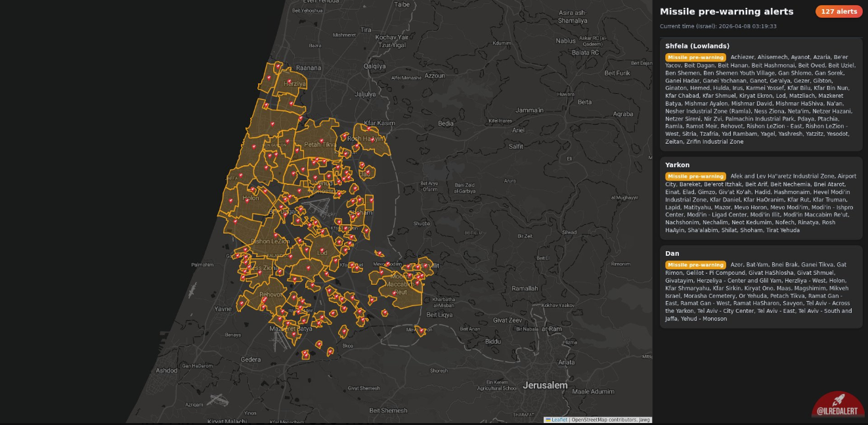Select the missile marker at Elad

click(367, 172)
